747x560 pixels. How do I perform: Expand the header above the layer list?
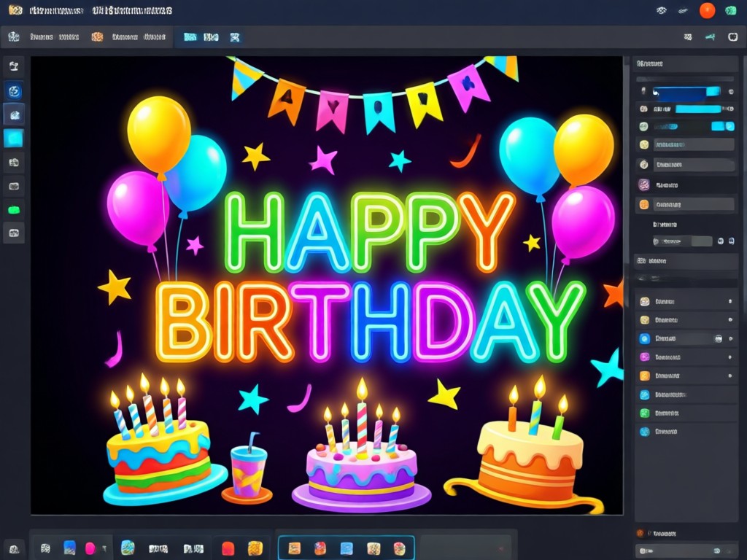point(685,261)
